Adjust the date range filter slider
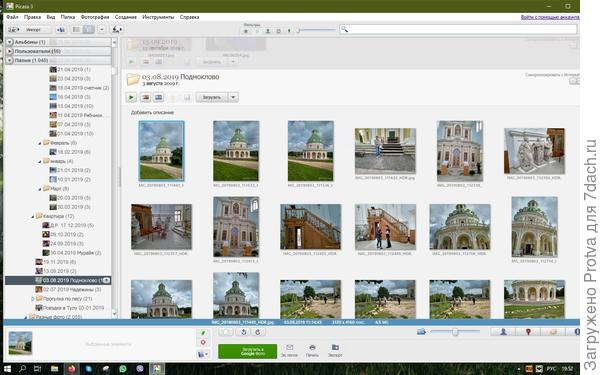The image size is (600, 375). pos(316,30)
